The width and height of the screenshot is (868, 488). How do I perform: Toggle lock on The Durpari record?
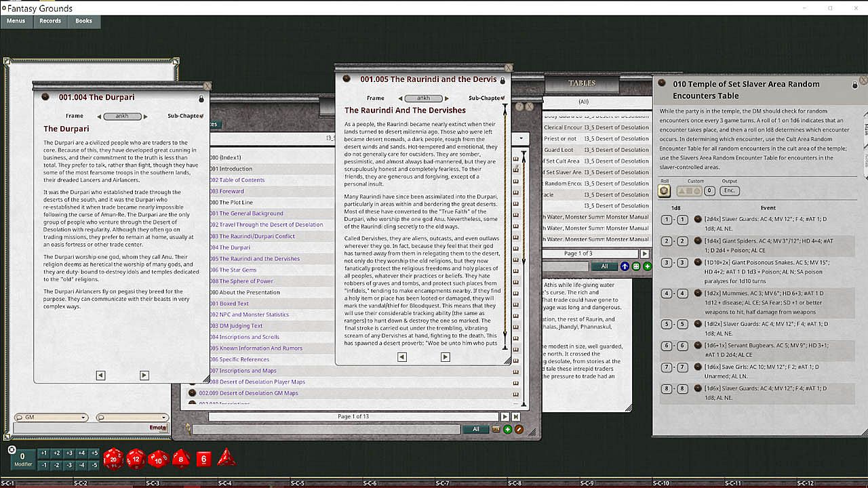(x=201, y=98)
